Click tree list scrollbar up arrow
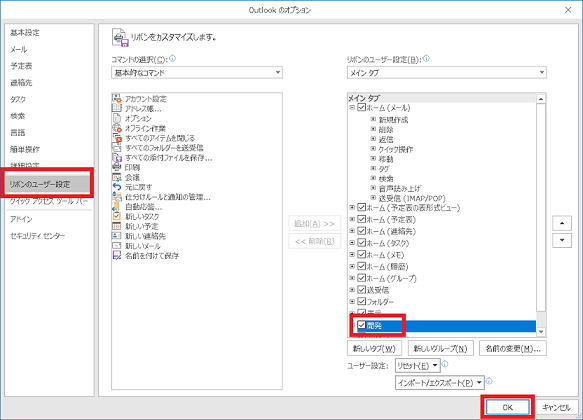This screenshot has height=420, width=583. pos(541,99)
